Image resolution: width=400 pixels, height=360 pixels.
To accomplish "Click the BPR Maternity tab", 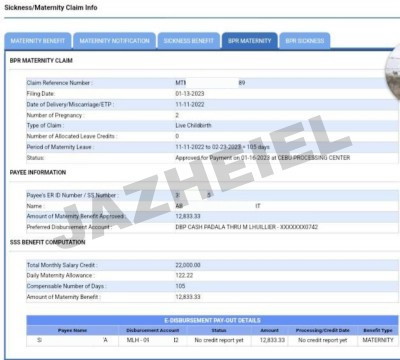I will tap(250, 41).
